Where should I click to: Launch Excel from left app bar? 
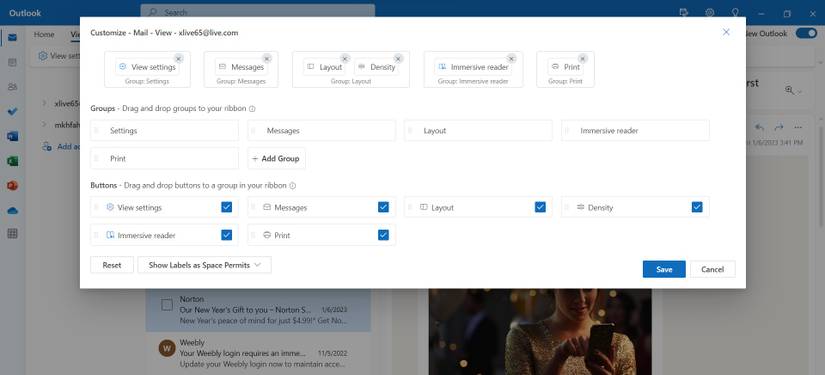coord(13,161)
